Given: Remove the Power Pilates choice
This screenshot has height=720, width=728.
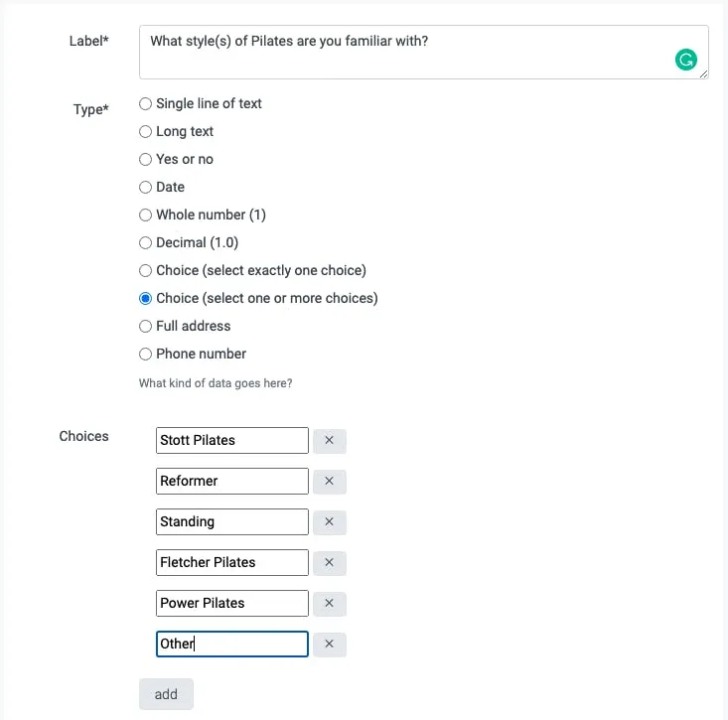Looking at the screenshot, I should (x=329, y=604).
